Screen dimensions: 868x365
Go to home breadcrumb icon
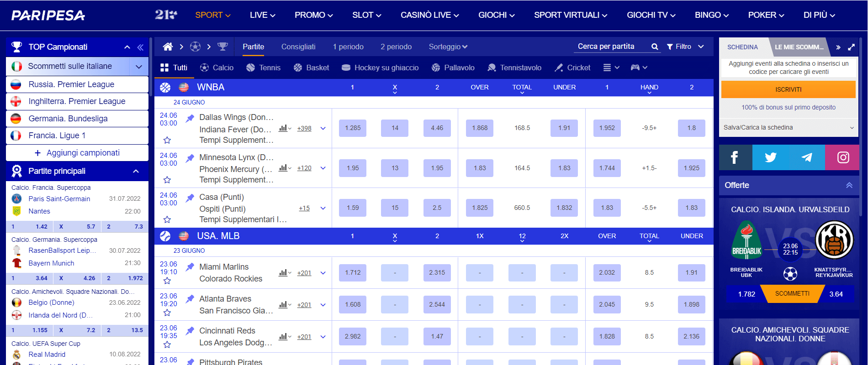[x=168, y=47]
